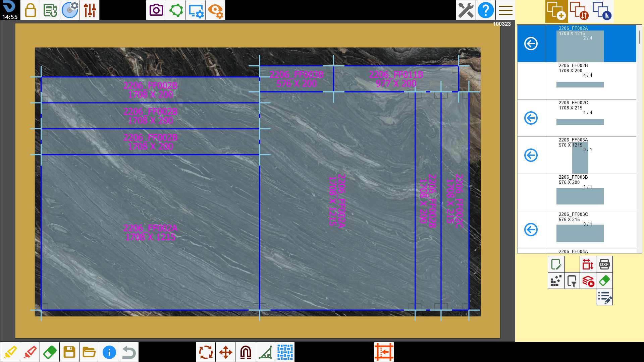Viewport: 644px width, 362px height.
Task: Click the padlock lock icon
Action: (30, 10)
